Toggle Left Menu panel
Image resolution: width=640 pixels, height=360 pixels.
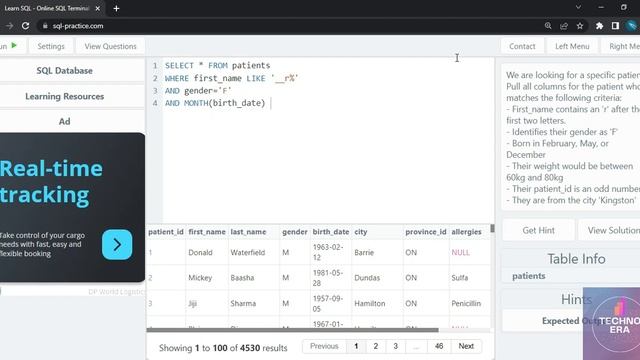click(x=572, y=46)
